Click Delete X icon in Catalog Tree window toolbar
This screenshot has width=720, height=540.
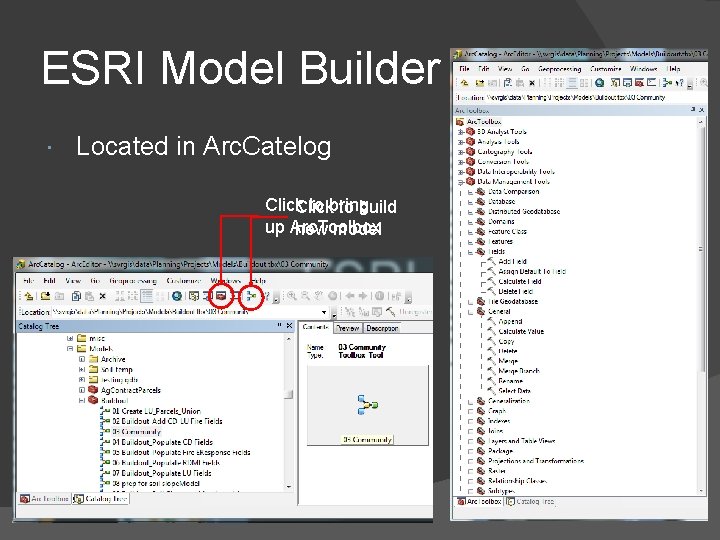[102, 296]
